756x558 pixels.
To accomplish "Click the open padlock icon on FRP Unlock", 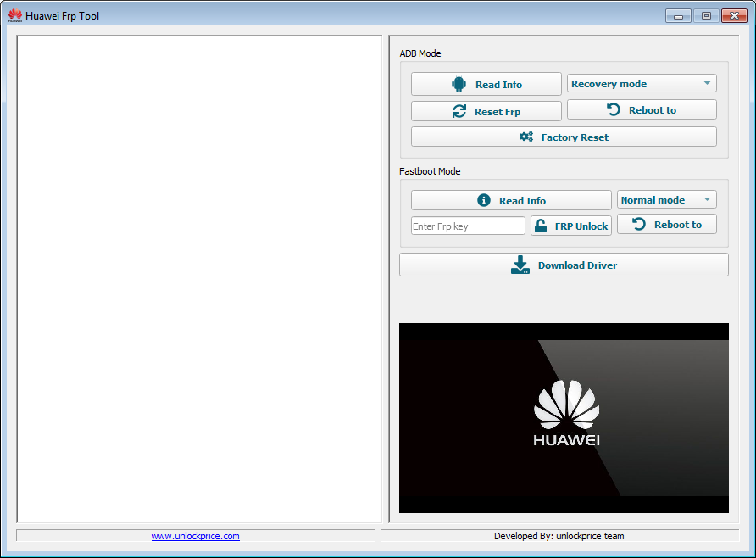I will coord(541,226).
